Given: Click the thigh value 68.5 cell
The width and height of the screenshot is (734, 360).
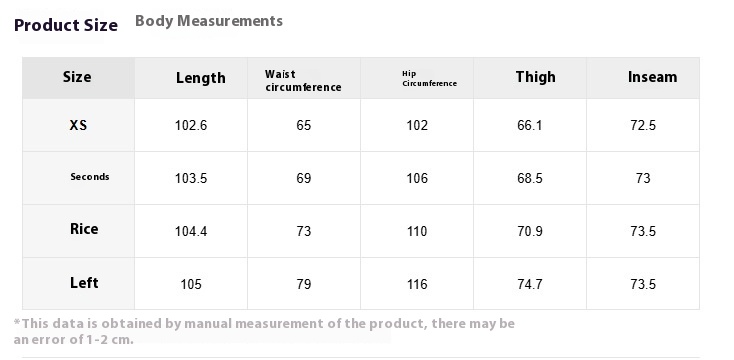Looking at the screenshot, I should (530, 178).
